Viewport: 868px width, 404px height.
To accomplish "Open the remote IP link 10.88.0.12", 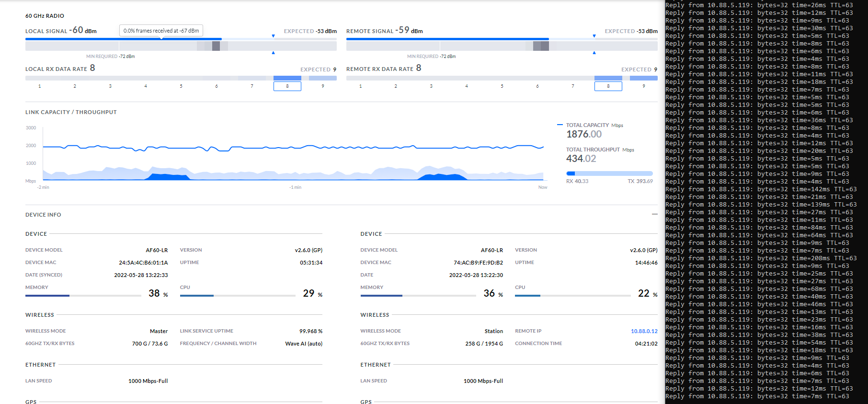I will tap(644, 331).
